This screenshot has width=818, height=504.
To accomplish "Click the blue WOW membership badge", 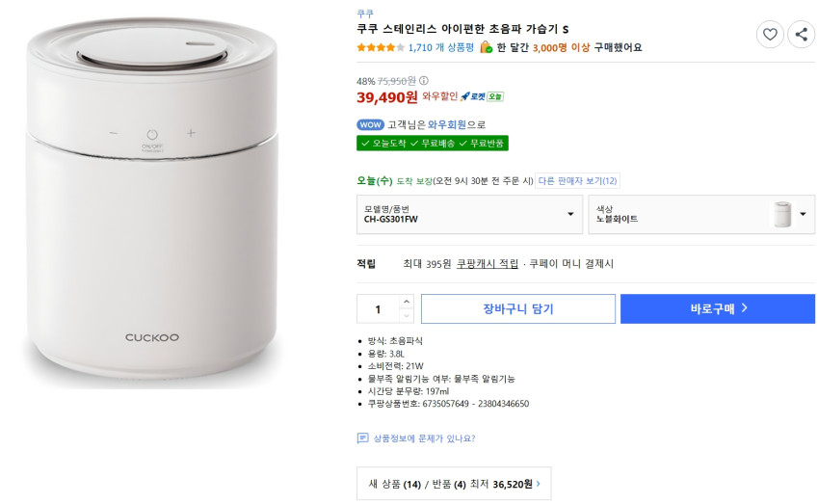I will [370, 124].
